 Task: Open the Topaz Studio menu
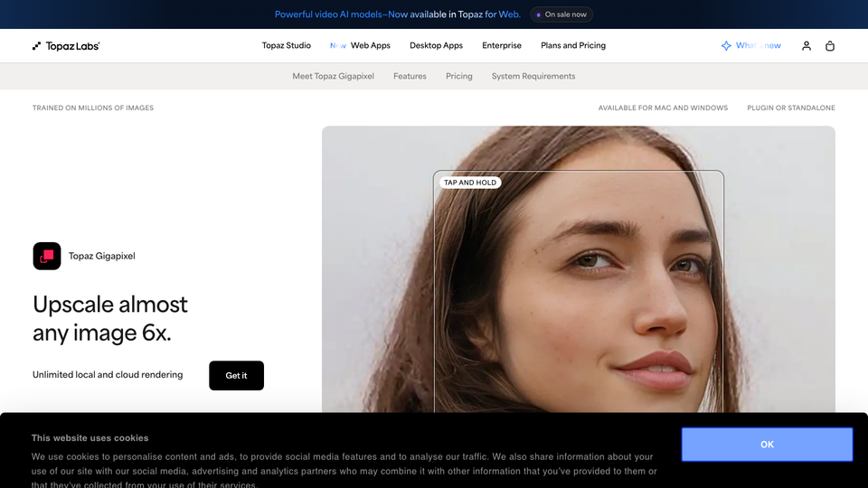[287, 46]
